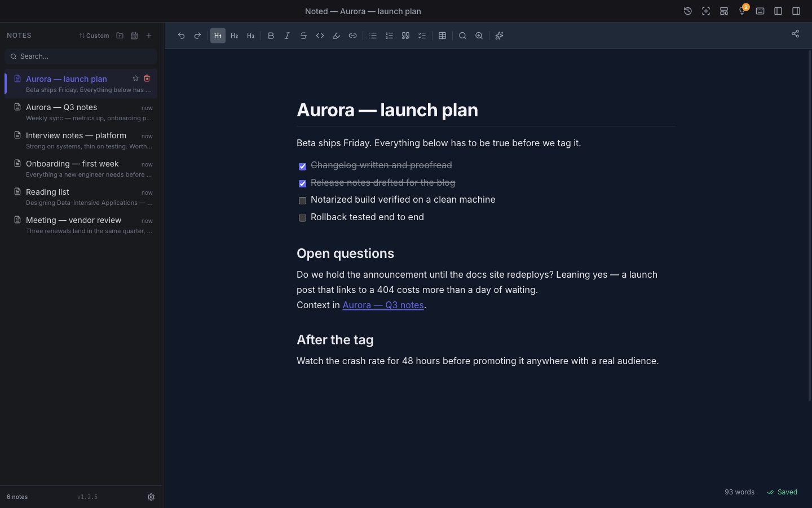Viewport: 812px width, 508px height.
Task: Redo the last undone edit
Action: (x=197, y=36)
